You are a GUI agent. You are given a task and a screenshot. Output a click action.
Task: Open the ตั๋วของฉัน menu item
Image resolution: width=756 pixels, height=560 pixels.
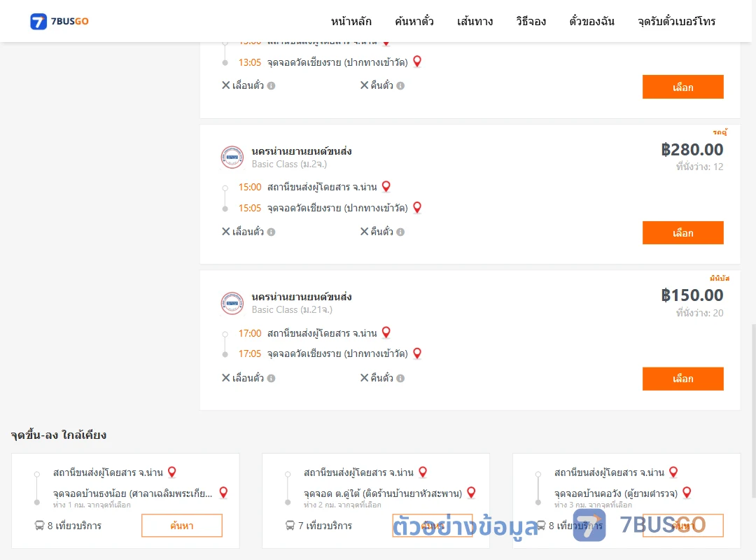pos(591,21)
